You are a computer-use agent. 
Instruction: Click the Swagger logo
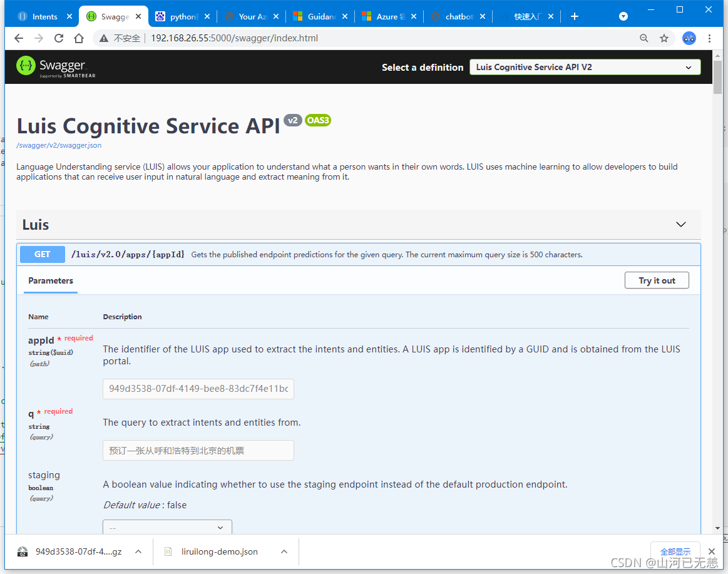[x=56, y=67]
